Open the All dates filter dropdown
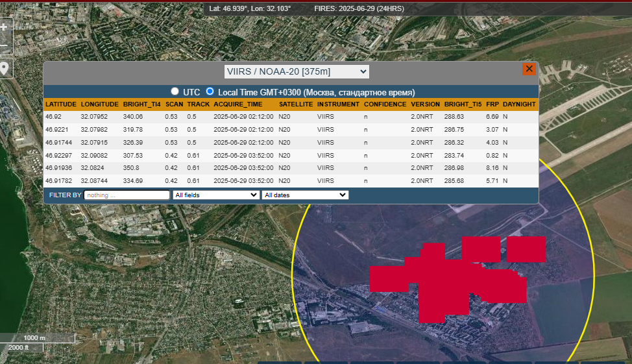Viewport: 632px width, 364px height. tap(305, 195)
